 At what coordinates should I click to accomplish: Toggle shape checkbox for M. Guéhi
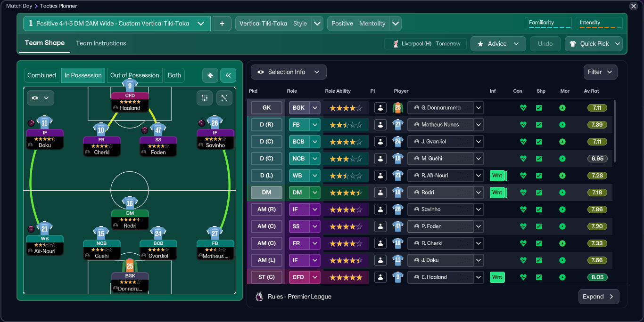[539, 159]
